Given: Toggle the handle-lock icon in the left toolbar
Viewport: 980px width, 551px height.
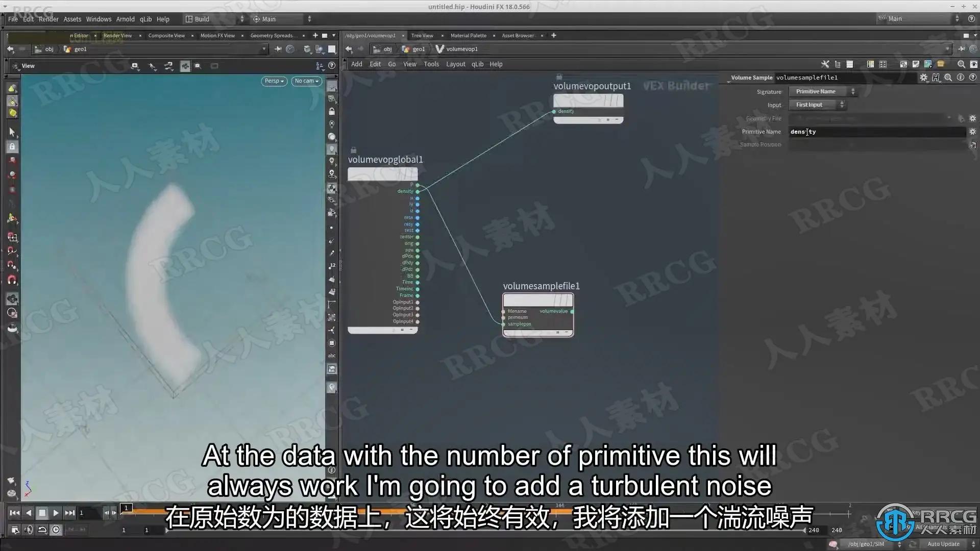Looking at the screenshot, I should (12, 147).
